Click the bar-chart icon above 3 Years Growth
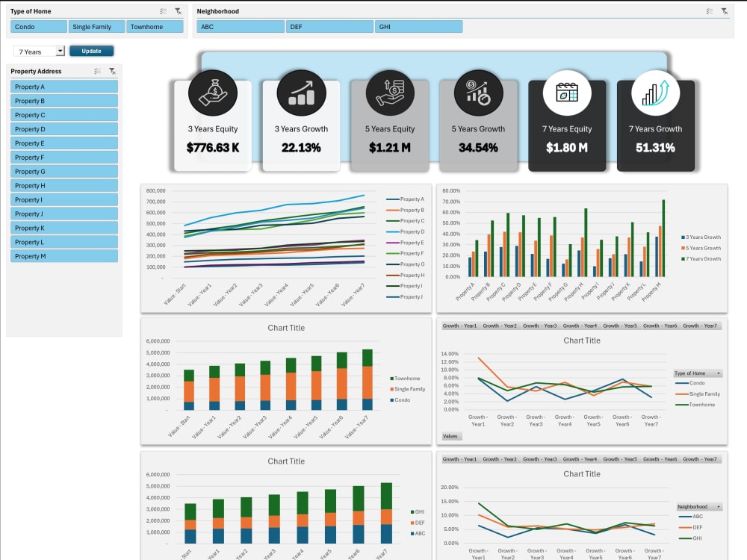 [302, 92]
